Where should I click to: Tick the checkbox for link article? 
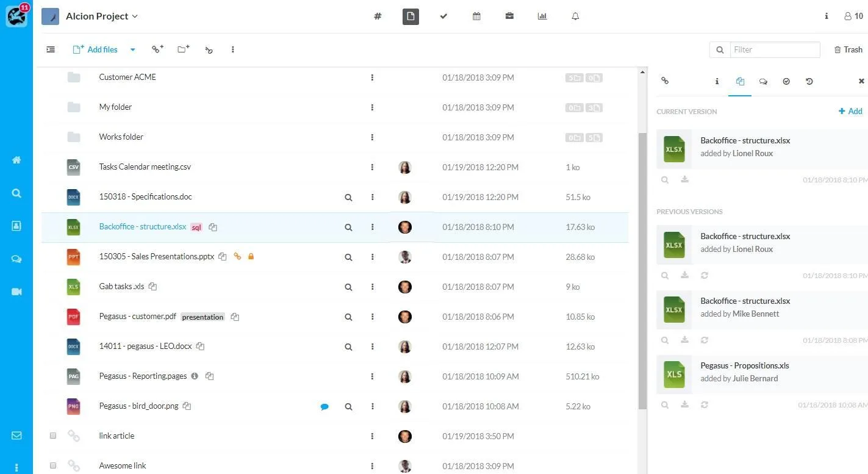(x=53, y=436)
